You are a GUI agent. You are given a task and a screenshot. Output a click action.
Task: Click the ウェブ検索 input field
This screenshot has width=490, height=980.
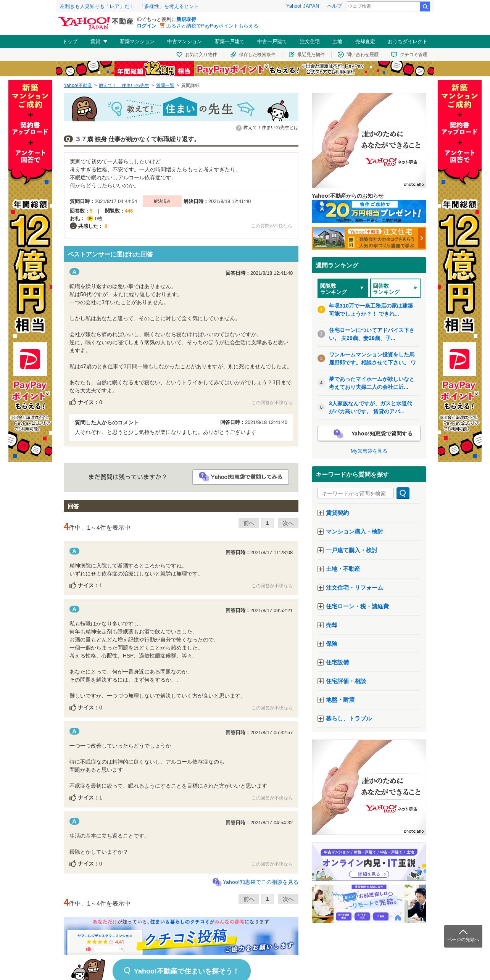(383, 6)
